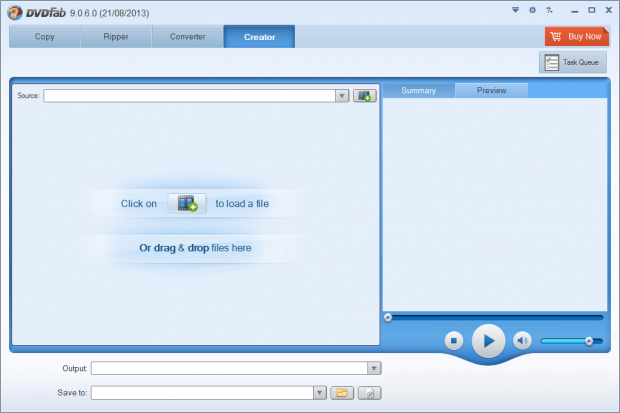Open the help question mark menu

point(548,10)
